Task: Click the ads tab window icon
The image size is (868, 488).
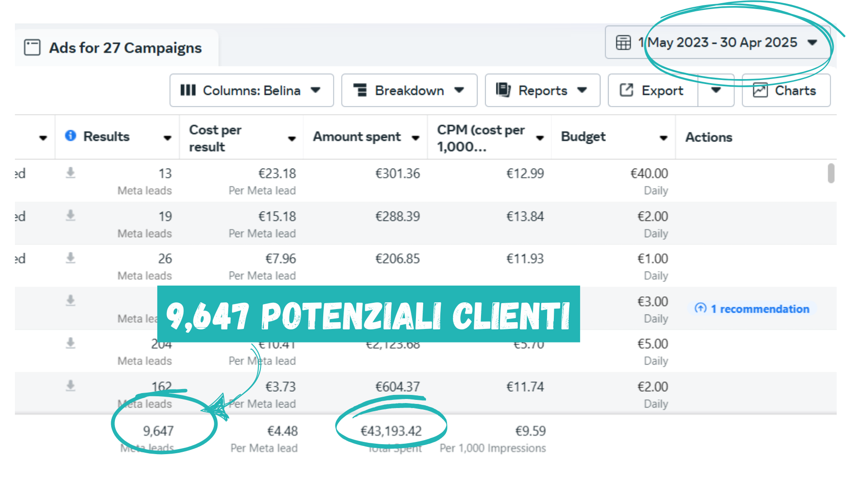Action: pyautogui.click(x=32, y=47)
